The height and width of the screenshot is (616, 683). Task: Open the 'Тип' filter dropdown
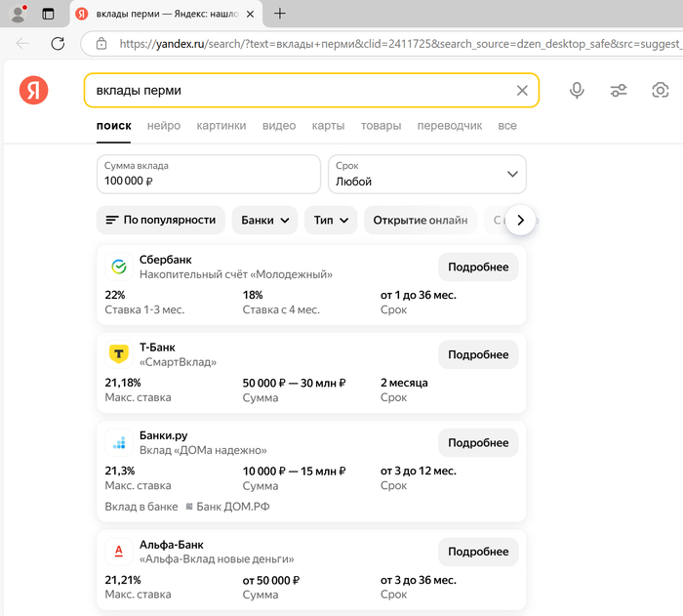pyautogui.click(x=331, y=220)
